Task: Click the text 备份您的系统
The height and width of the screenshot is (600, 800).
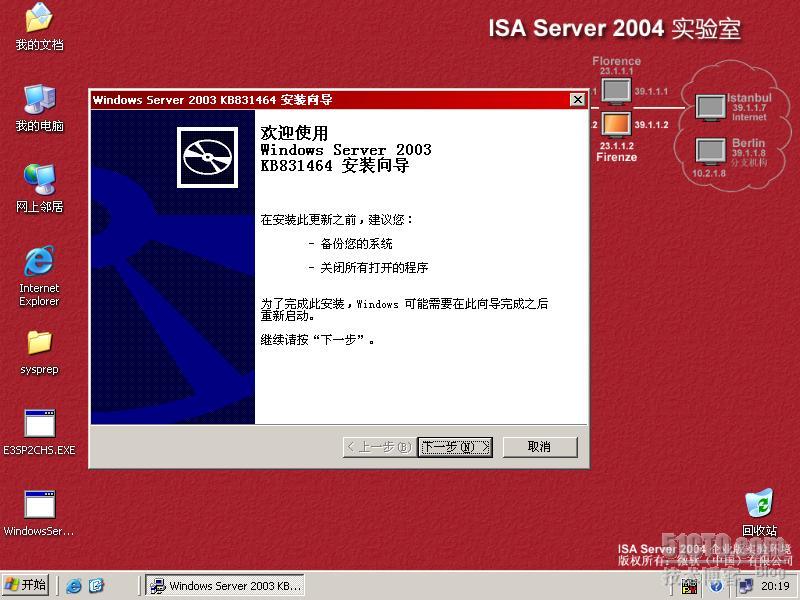Action: click(x=356, y=244)
